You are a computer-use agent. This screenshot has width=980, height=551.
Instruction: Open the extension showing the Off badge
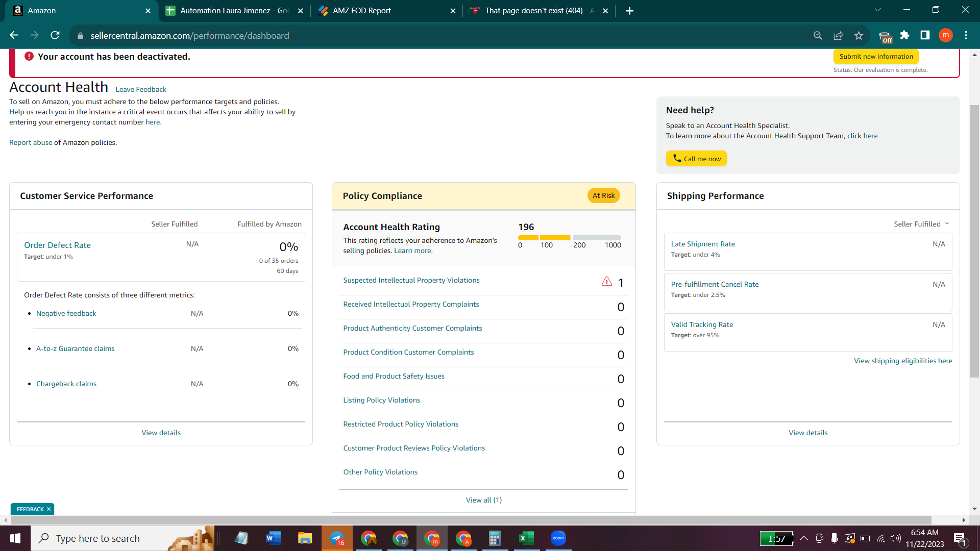(886, 36)
